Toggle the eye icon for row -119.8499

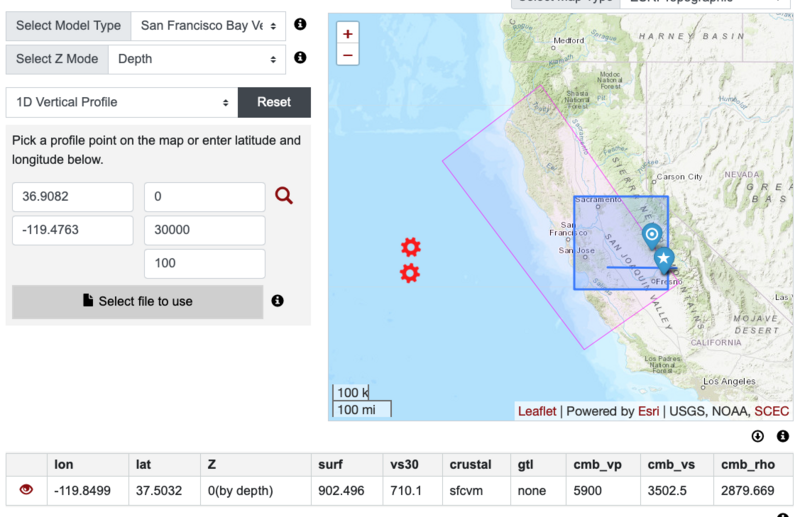coord(26,490)
